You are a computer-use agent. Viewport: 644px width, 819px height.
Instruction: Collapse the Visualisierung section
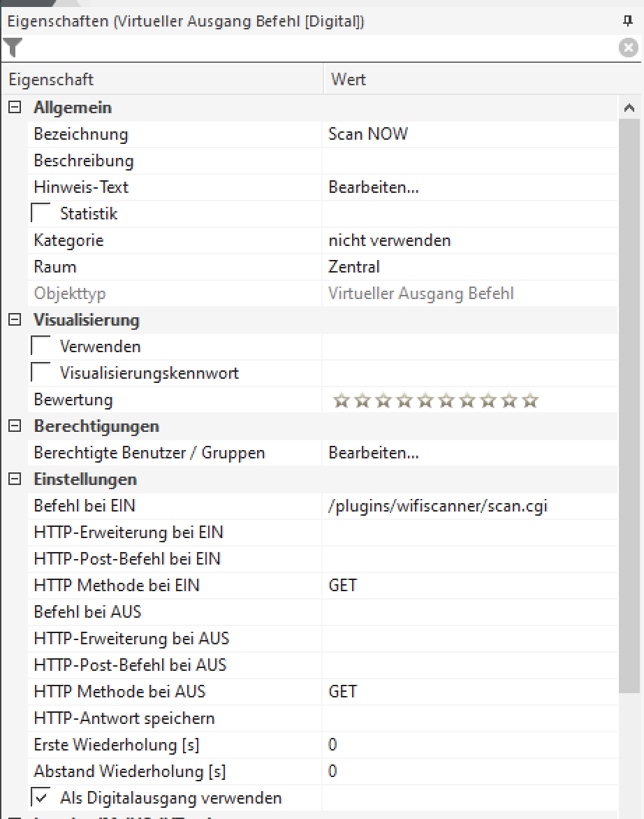[14, 320]
